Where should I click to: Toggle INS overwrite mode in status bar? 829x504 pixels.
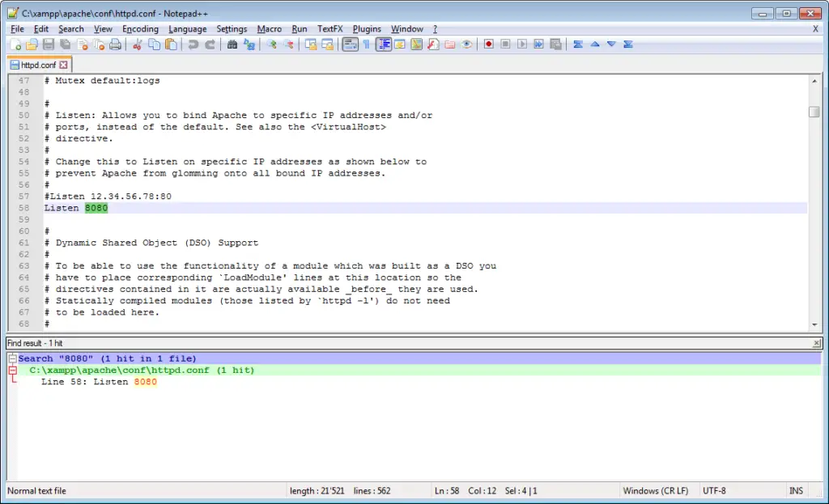tap(796, 490)
